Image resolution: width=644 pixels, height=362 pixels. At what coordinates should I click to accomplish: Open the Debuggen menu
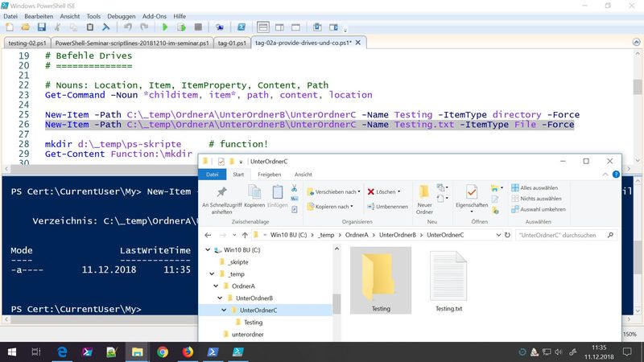122,15
